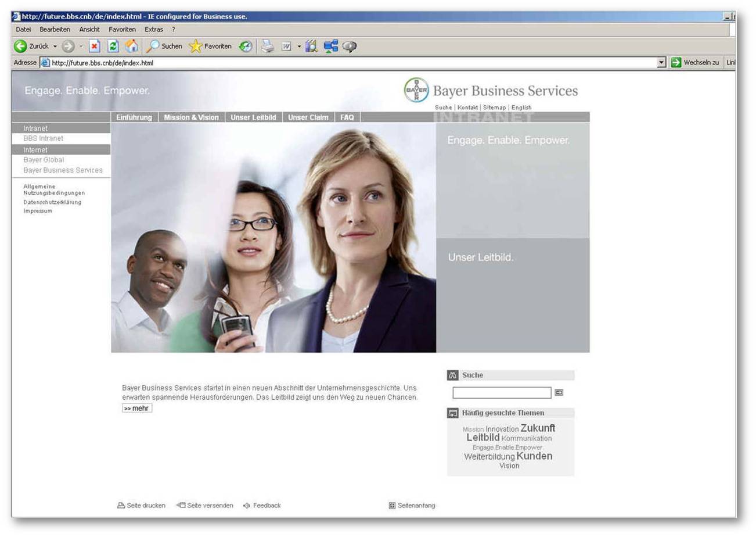Open the Sitemap link
Image resolution: width=756 pixels, height=537 pixels.
coord(495,108)
